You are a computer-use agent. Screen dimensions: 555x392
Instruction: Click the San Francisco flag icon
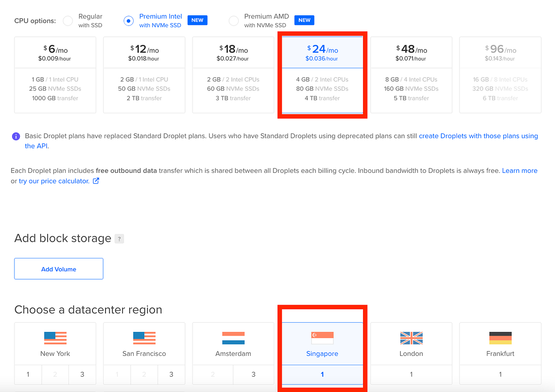coord(144,338)
